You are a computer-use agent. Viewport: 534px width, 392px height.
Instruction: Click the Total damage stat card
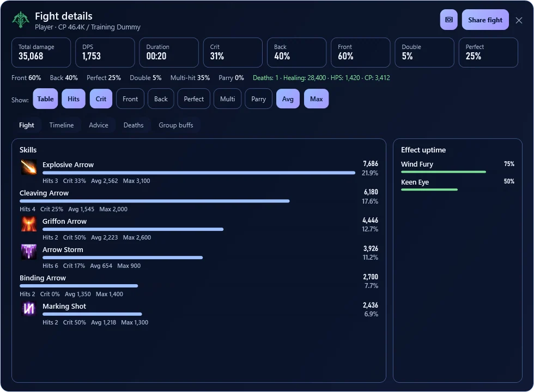41,52
